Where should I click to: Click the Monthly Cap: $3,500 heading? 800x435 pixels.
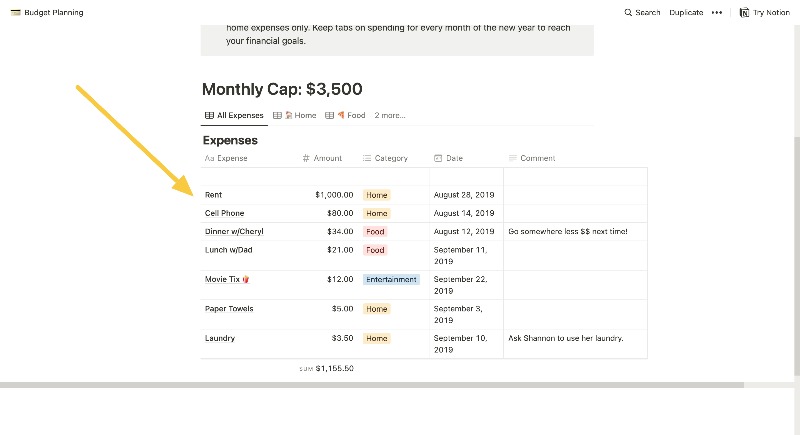[282, 89]
